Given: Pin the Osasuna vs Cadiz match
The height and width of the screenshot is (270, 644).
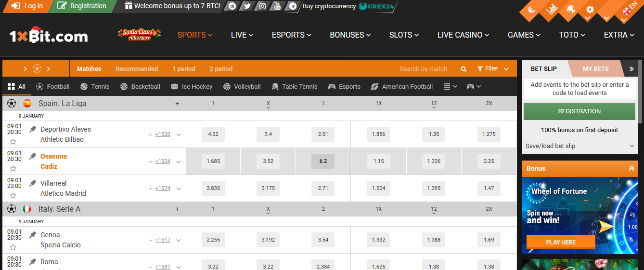Looking at the screenshot, I should click(x=33, y=156).
